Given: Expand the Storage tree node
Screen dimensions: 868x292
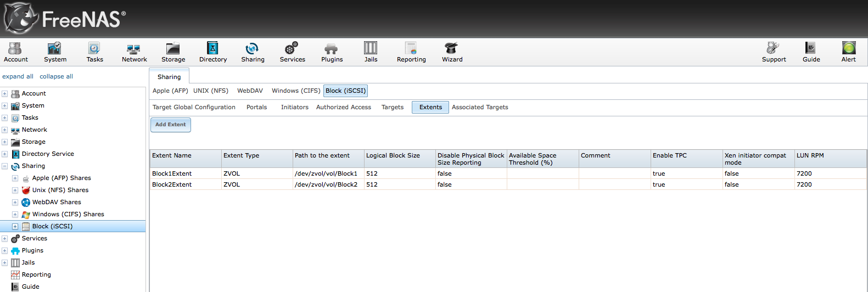Looking at the screenshot, I should point(4,142).
